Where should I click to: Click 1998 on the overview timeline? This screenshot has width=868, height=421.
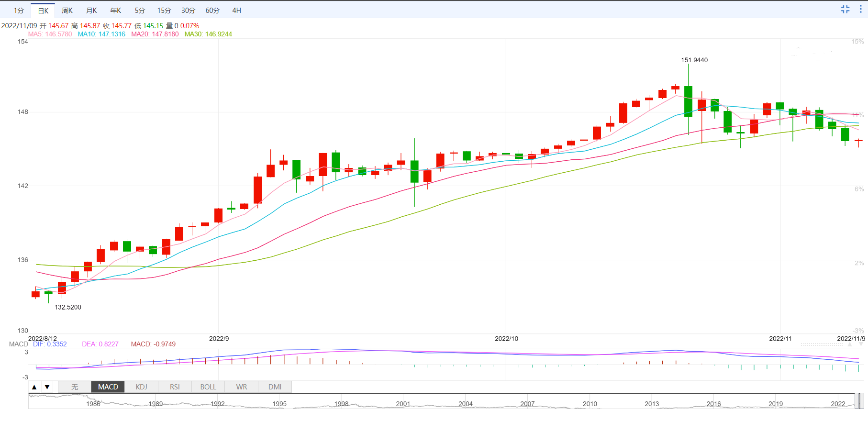tap(341, 404)
